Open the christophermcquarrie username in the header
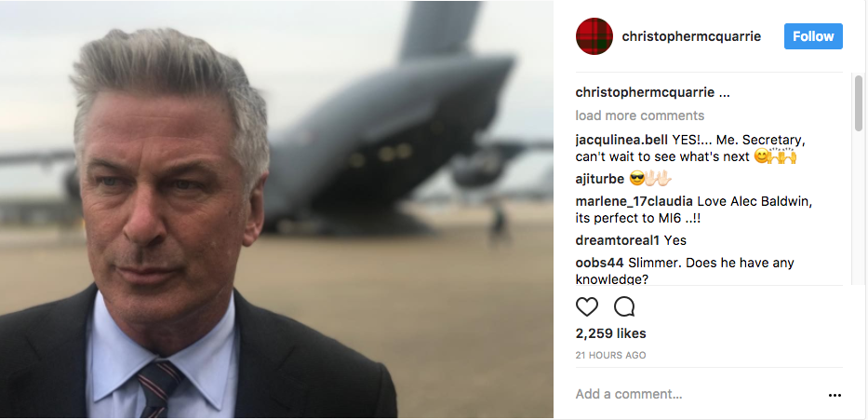868x420 pixels. point(691,36)
